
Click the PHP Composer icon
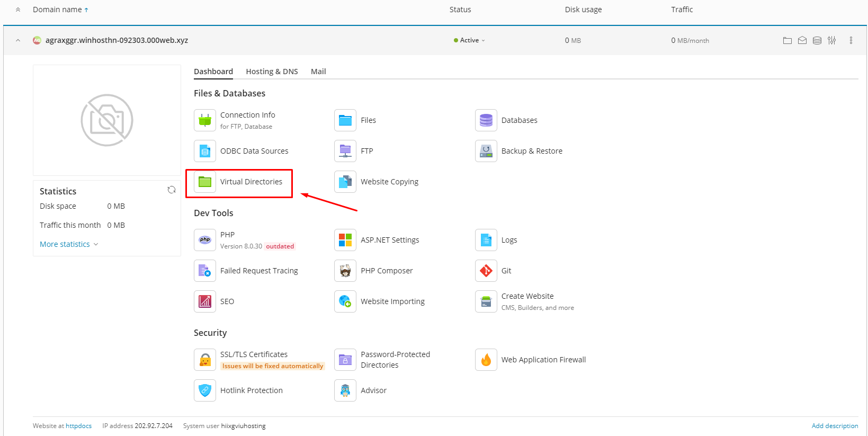(345, 271)
